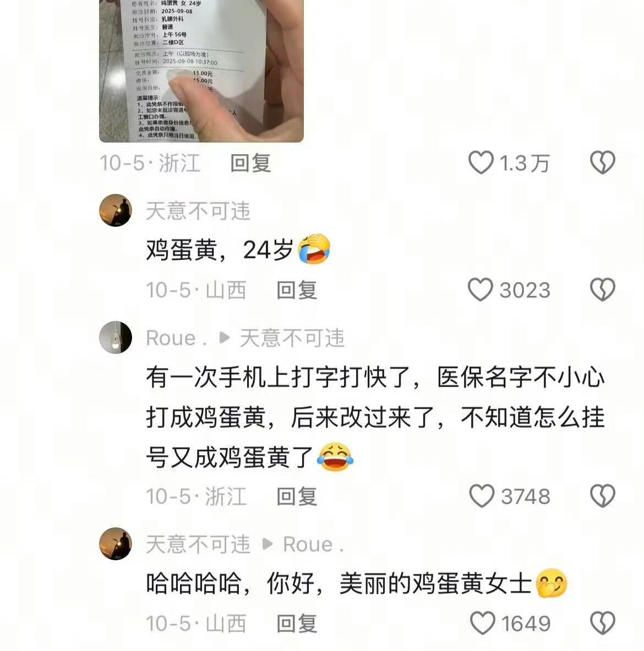Dislike the top comment with receipt photo

(x=603, y=162)
